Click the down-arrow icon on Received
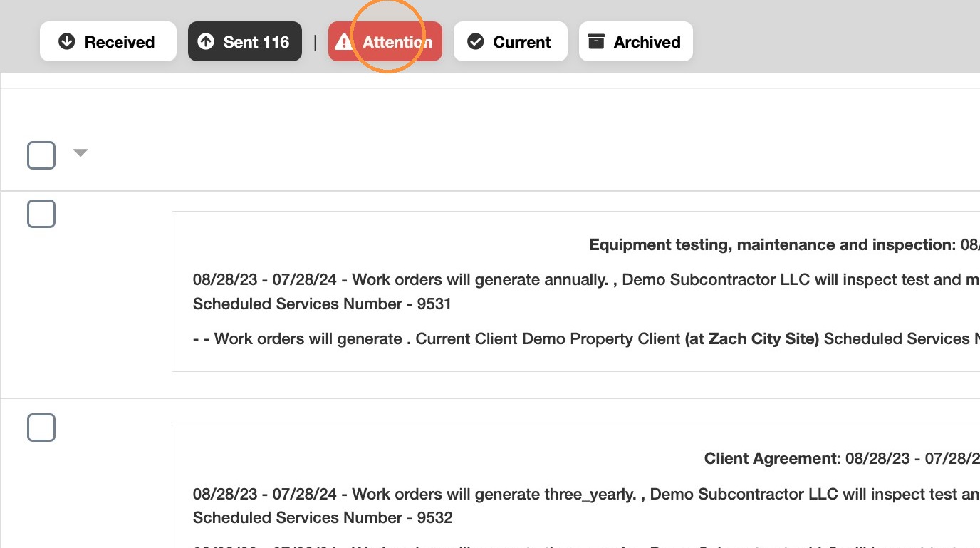 pos(67,42)
